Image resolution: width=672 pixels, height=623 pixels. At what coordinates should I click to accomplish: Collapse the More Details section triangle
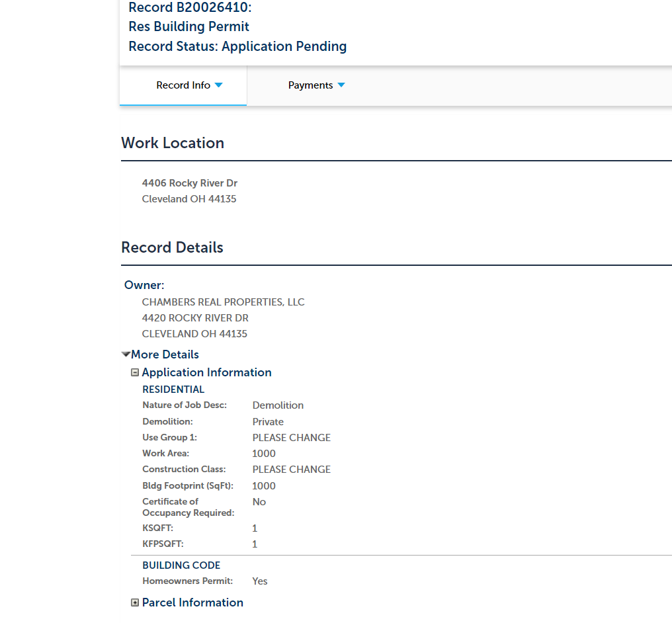coord(126,354)
